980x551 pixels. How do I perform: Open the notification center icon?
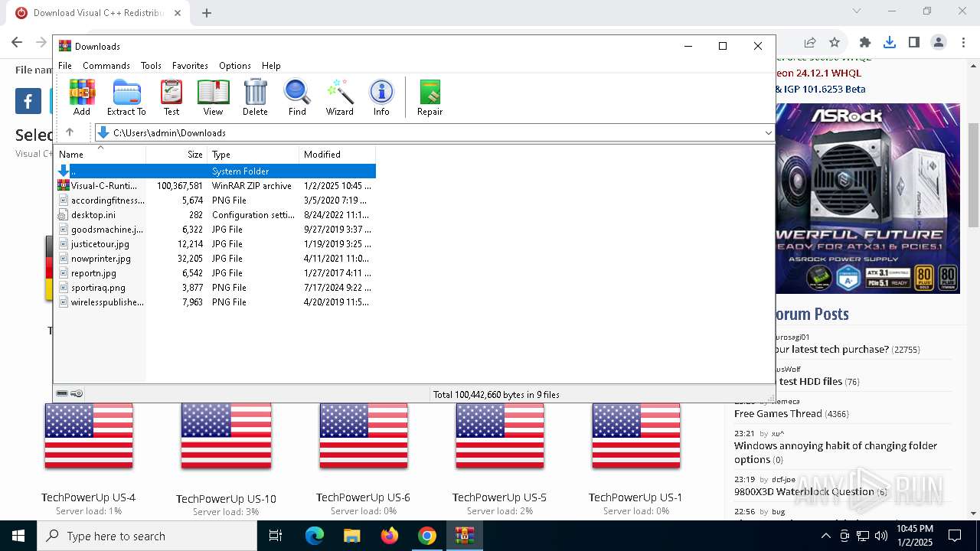955,536
